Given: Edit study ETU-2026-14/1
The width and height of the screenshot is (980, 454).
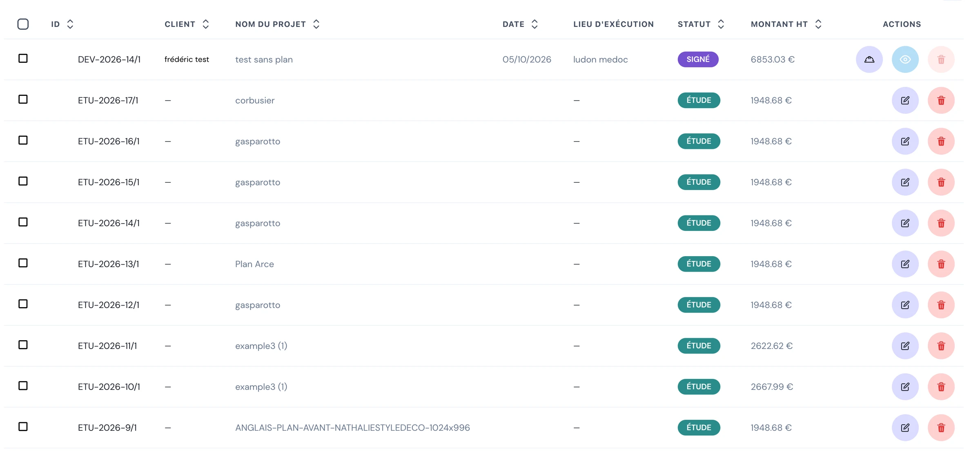Looking at the screenshot, I should [x=905, y=223].
